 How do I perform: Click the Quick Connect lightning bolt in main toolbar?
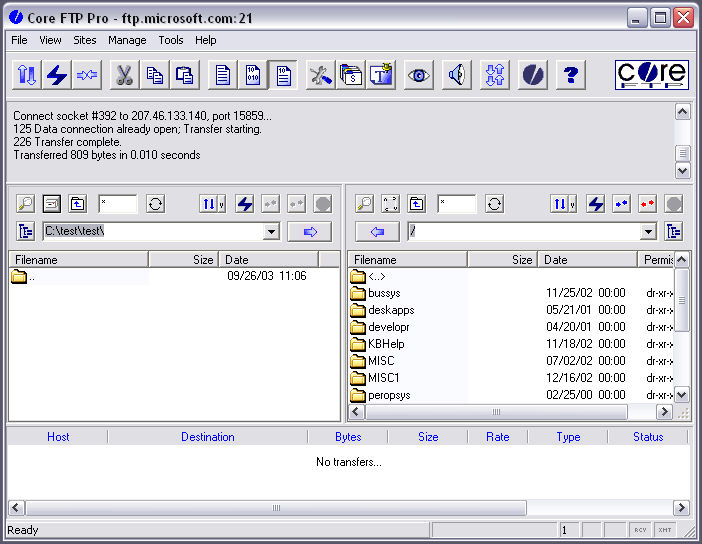tap(56, 75)
